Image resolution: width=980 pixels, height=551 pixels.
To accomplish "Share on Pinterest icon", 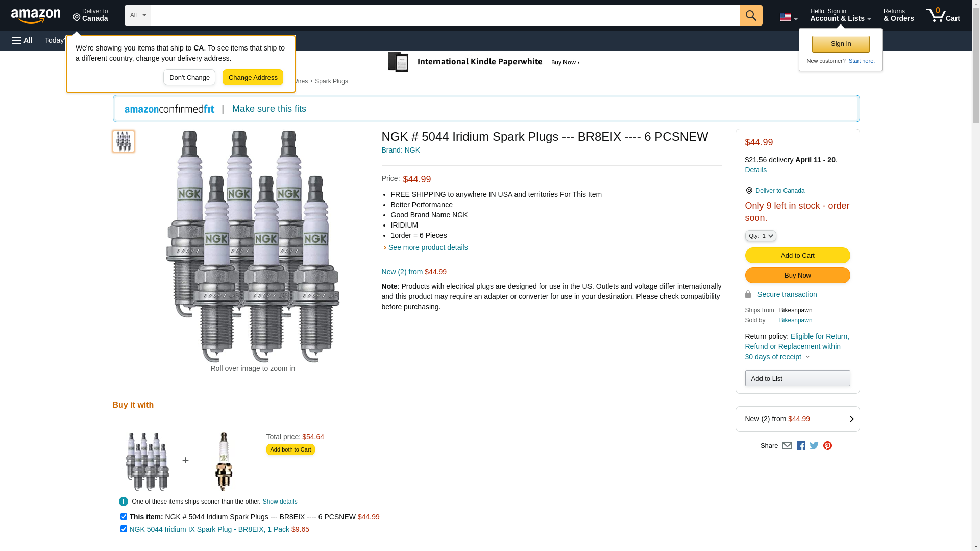I will click(827, 446).
